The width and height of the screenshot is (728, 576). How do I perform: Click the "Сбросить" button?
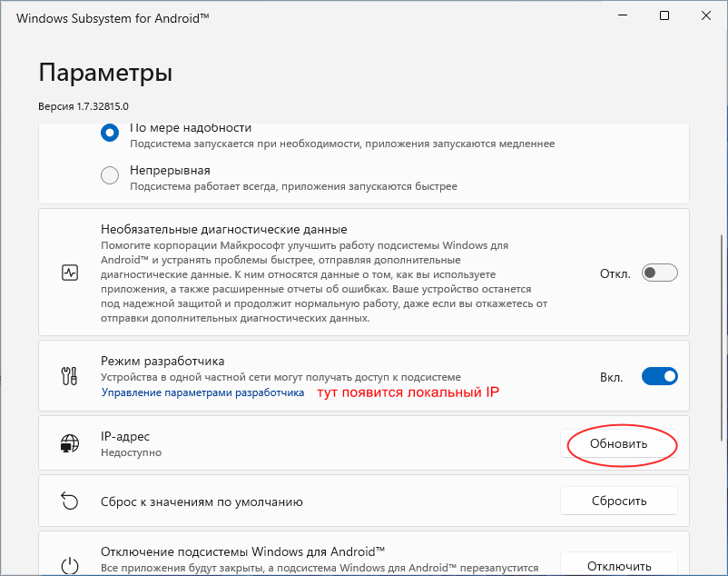[618, 501]
